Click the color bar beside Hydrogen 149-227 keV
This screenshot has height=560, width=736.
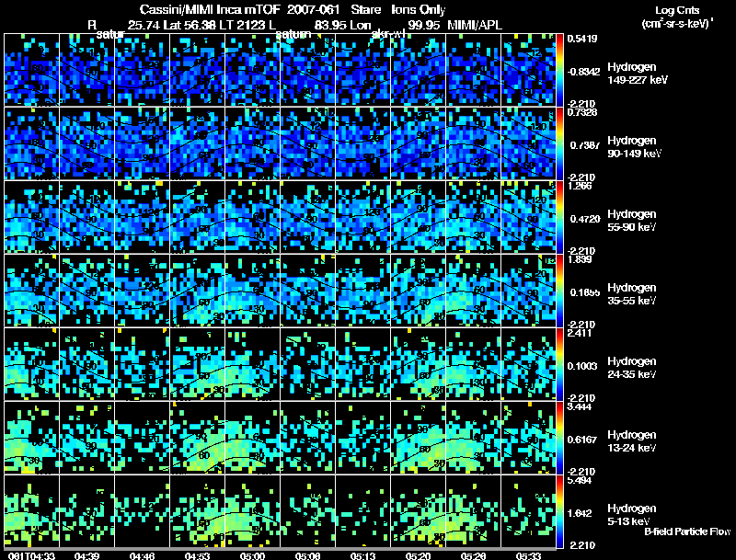point(559,70)
